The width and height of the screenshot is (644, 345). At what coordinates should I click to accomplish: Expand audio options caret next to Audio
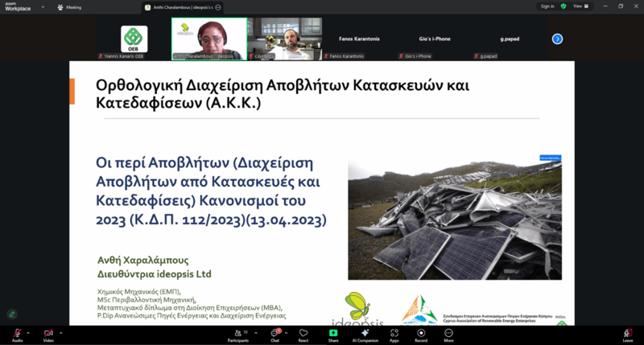[28, 331]
